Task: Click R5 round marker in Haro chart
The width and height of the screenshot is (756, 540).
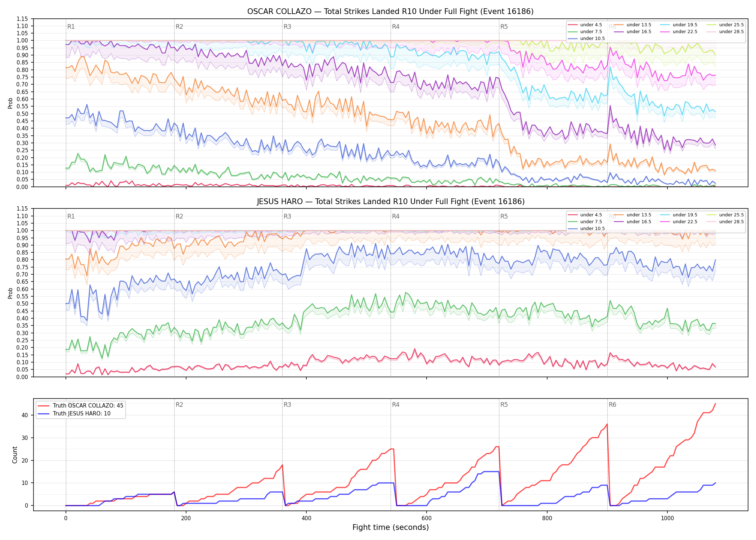Action: click(504, 217)
